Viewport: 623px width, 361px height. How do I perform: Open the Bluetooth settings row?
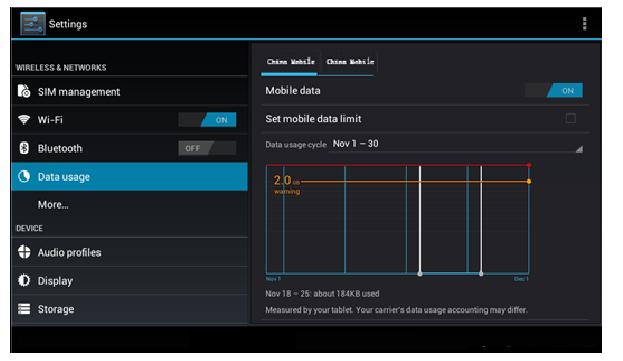[x=130, y=148]
